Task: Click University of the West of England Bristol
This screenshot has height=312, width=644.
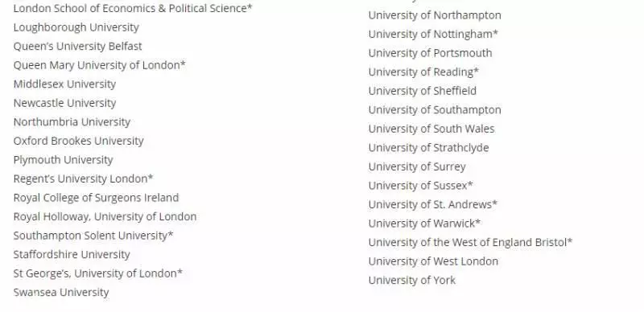Action: click(470, 242)
